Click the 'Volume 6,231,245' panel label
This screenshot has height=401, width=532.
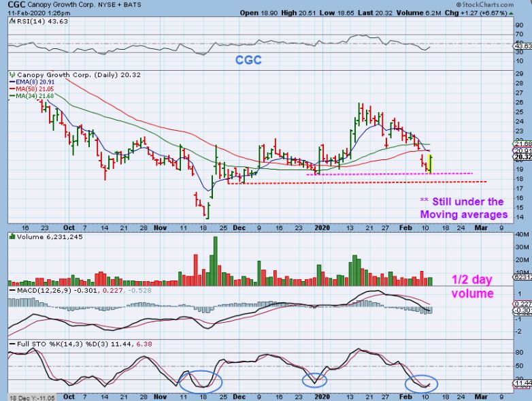click(50, 237)
